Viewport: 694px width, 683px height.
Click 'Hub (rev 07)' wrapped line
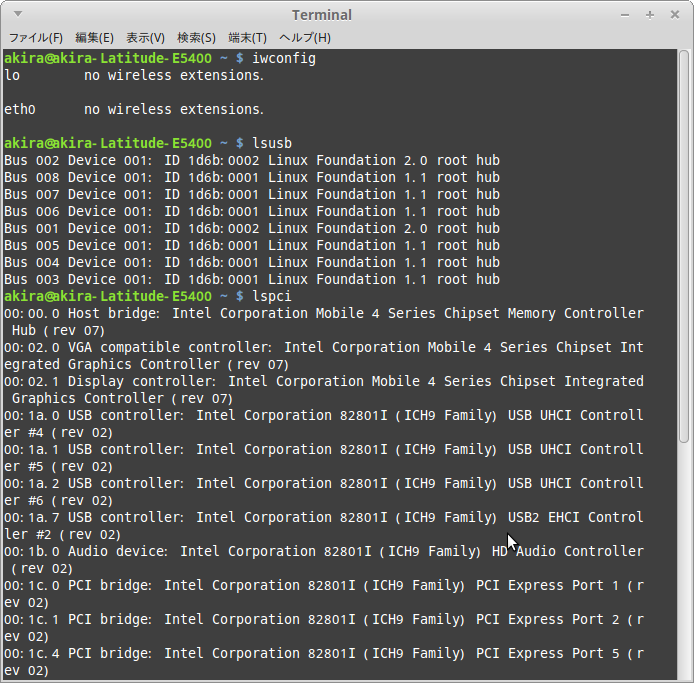tap(58, 331)
